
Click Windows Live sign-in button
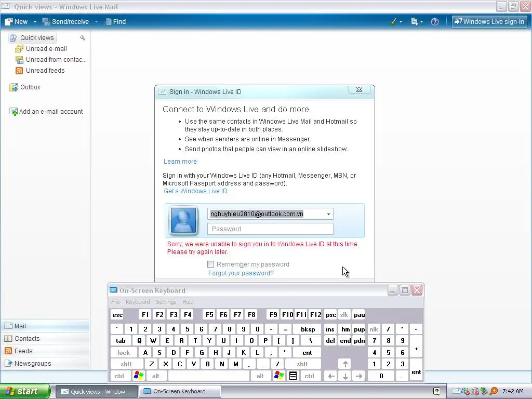pyautogui.click(x=489, y=22)
